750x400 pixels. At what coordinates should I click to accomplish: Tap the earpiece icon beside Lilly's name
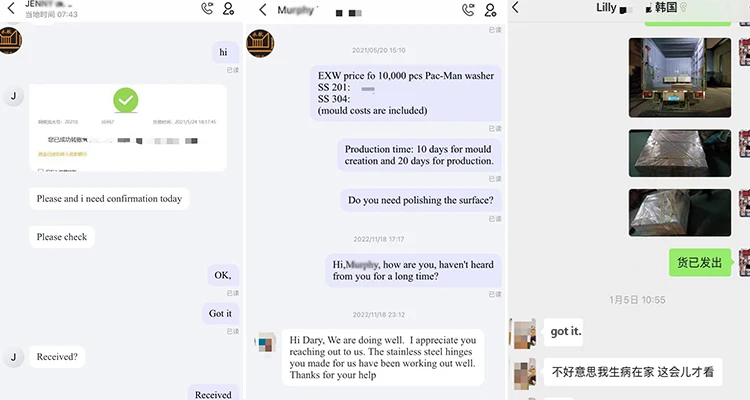(x=684, y=8)
